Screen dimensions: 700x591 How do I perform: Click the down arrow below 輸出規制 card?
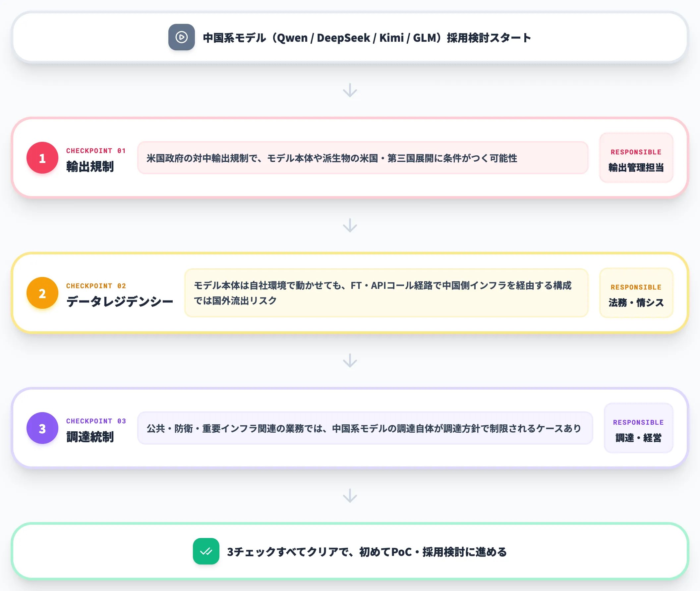click(x=350, y=226)
